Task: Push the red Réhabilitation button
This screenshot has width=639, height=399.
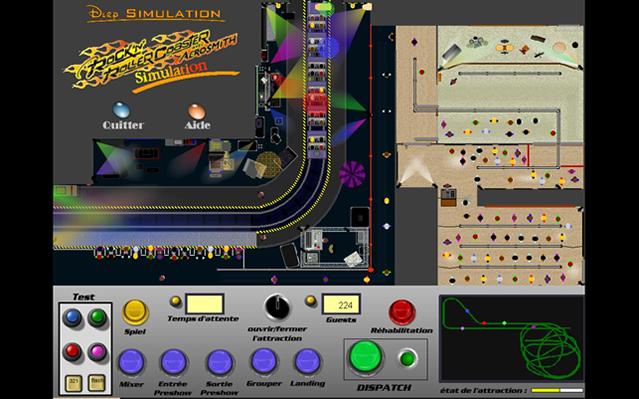Action: pos(402,312)
